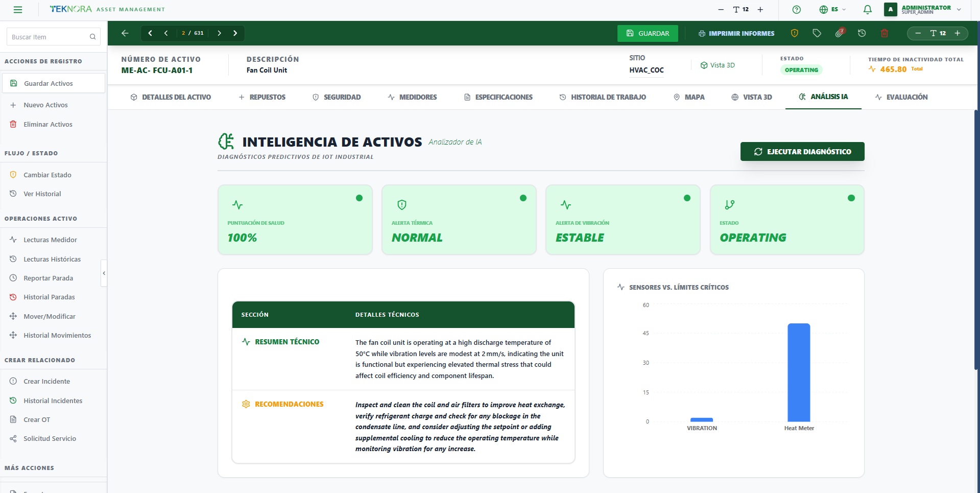Switch to Repuestos tab
980x493 pixels.
[262, 97]
